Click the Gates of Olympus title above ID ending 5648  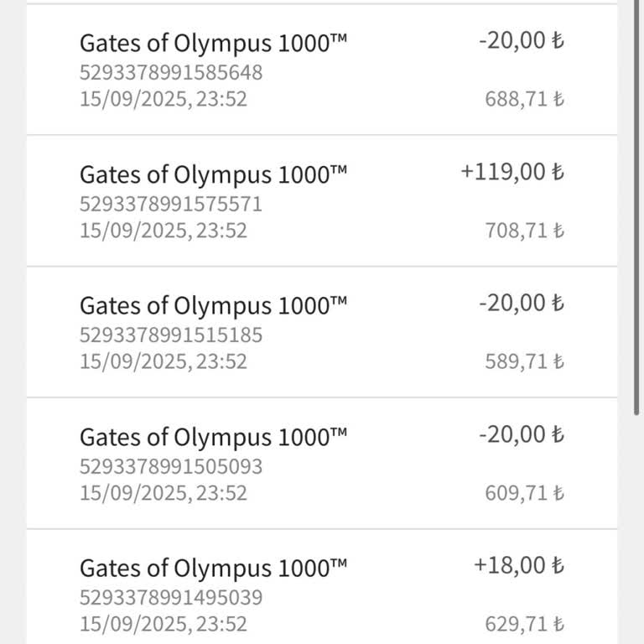213,44
